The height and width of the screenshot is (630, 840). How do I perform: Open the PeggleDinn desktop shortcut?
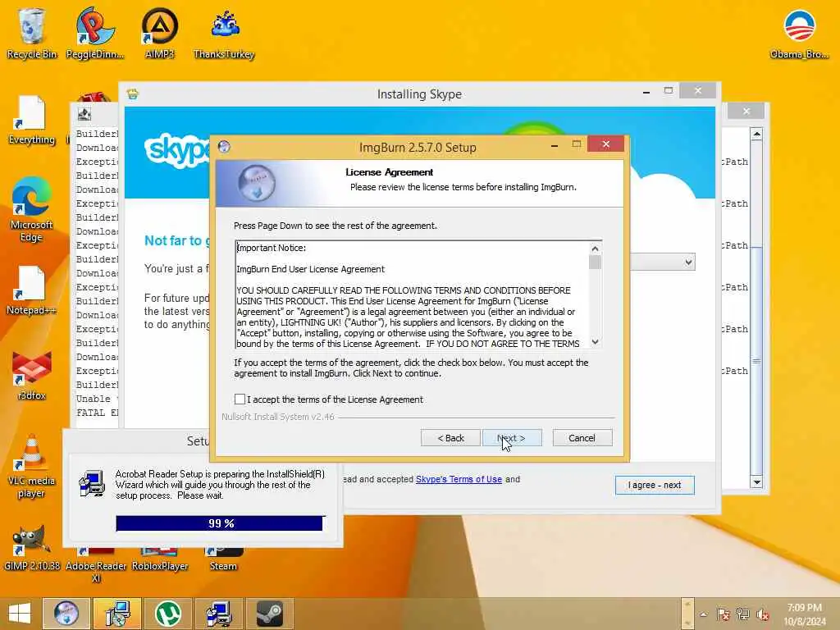tap(95, 33)
